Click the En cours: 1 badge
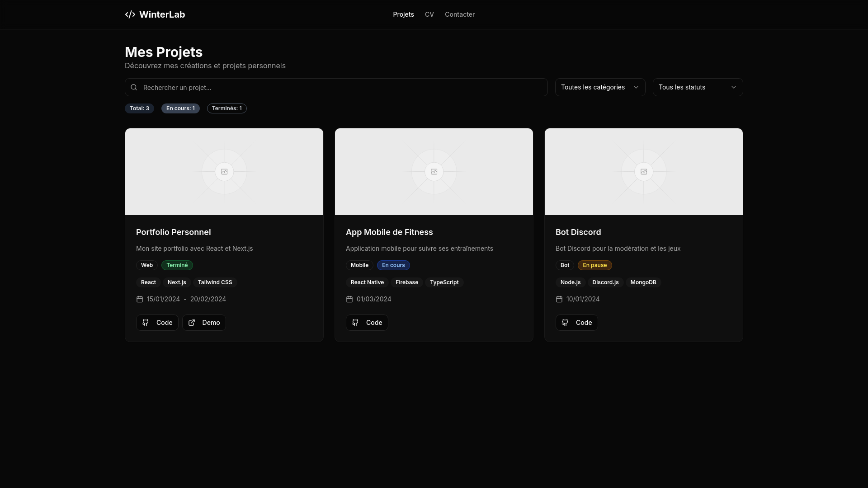This screenshot has width=868, height=488. tap(180, 108)
